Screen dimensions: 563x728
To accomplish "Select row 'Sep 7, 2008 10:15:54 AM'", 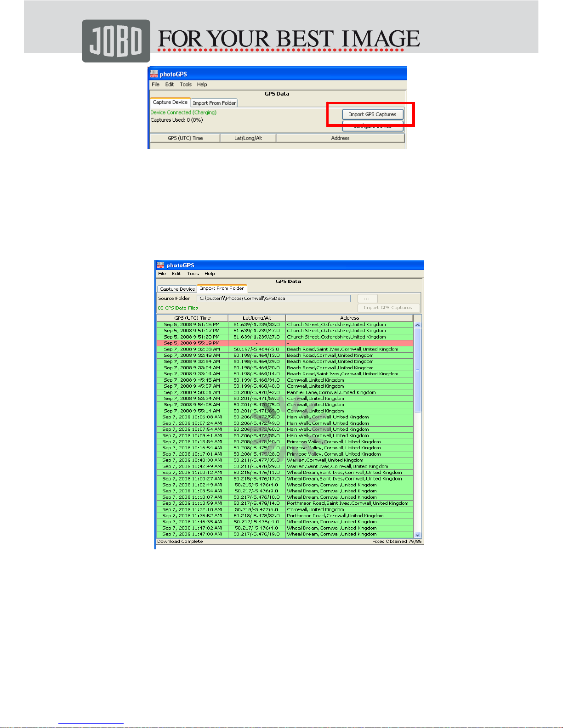I will [x=285, y=442].
